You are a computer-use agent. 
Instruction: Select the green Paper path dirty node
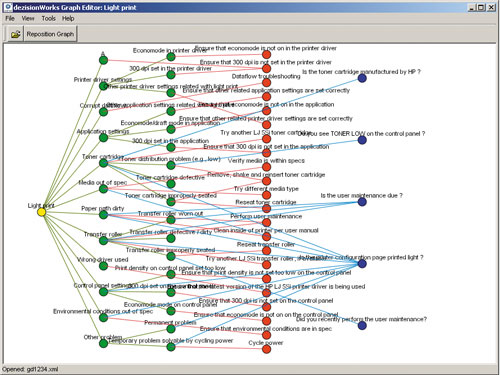(103, 215)
